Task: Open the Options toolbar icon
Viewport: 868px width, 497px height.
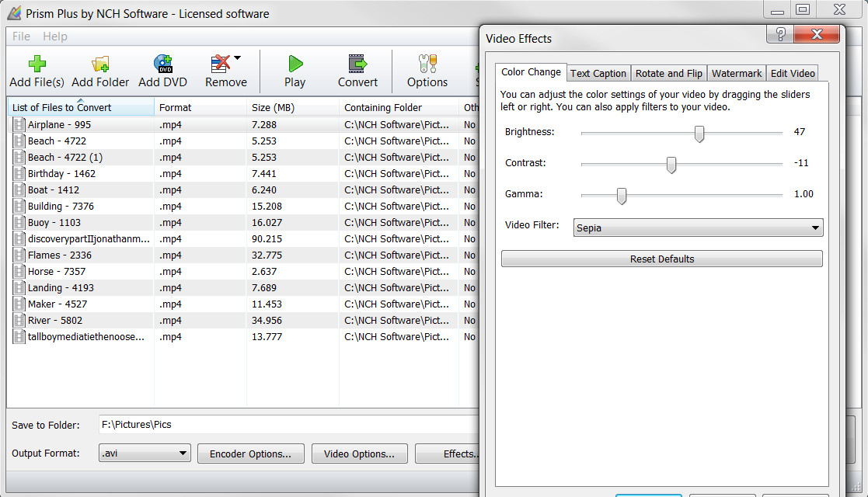Action: pyautogui.click(x=426, y=62)
